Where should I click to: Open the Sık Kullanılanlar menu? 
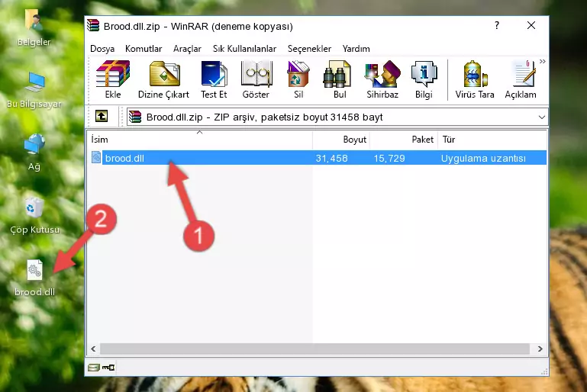coord(244,49)
